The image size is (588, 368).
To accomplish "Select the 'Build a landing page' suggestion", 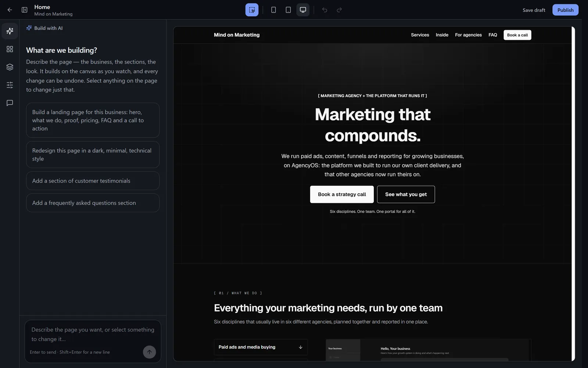I will (x=93, y=120).
